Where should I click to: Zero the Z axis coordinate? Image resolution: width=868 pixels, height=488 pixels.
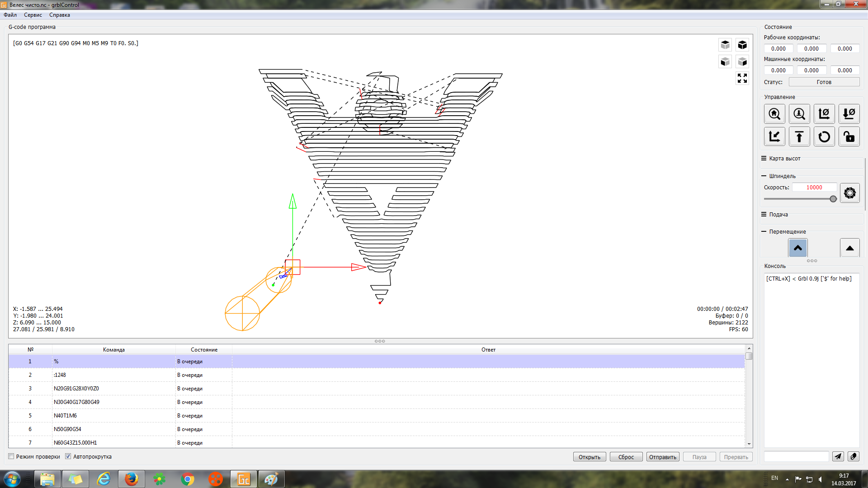(x=849, y=114)
